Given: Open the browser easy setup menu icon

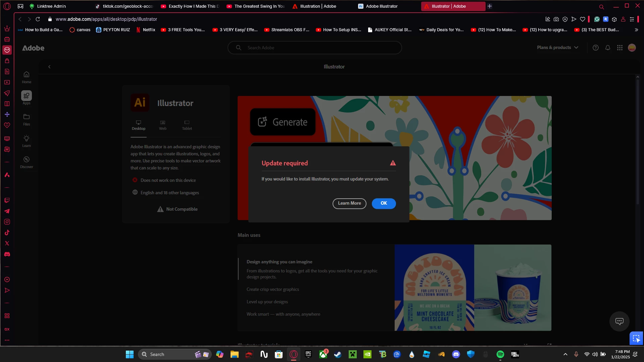Looking at the screenshot, I should [632, 19].
